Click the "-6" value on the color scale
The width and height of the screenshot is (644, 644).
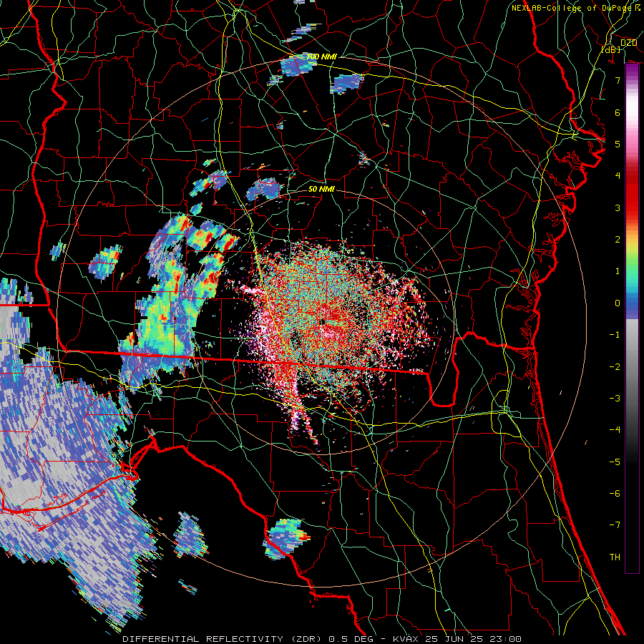tap(615, 494)
